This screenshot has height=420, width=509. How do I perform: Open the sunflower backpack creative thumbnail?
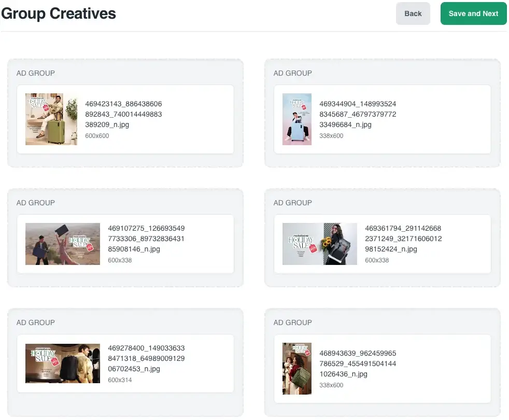[x=320, y=244]
